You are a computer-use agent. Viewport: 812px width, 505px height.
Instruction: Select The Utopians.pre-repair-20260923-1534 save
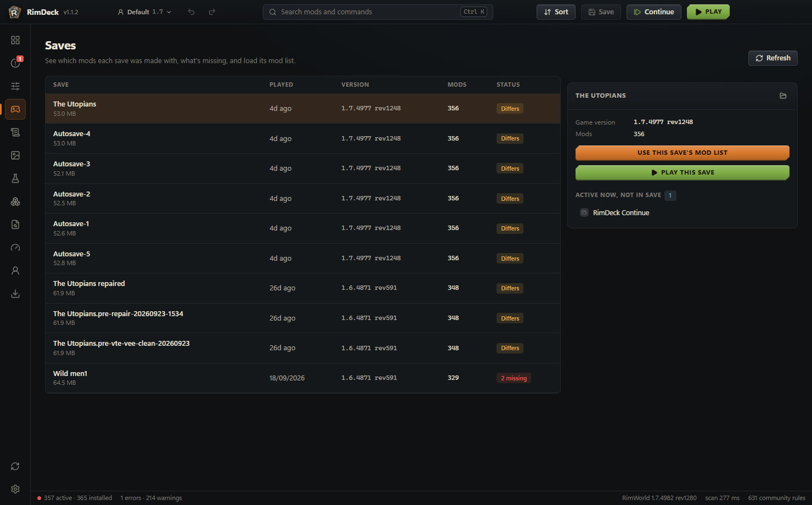tap(303, 318)
